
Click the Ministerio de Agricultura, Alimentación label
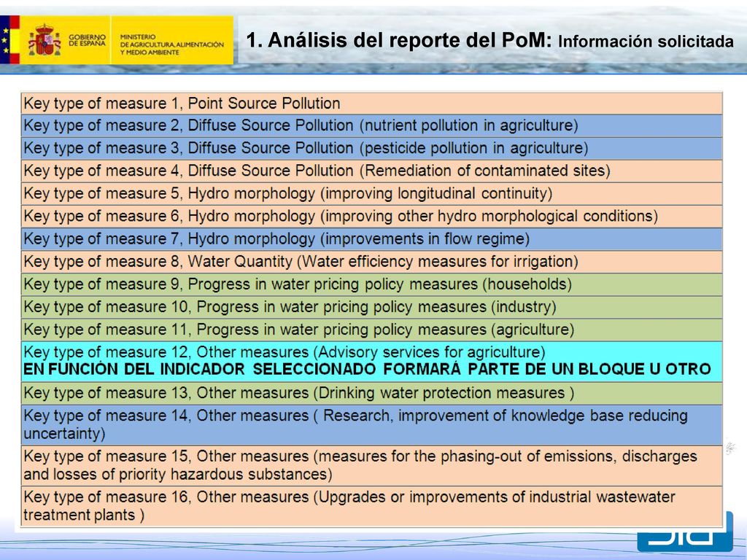tap(171, 44)
